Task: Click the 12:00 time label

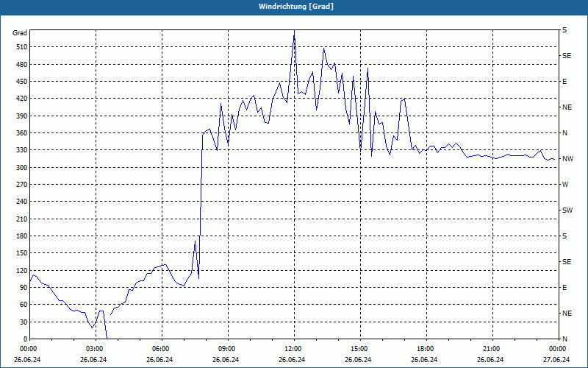Action: (293, 349)
